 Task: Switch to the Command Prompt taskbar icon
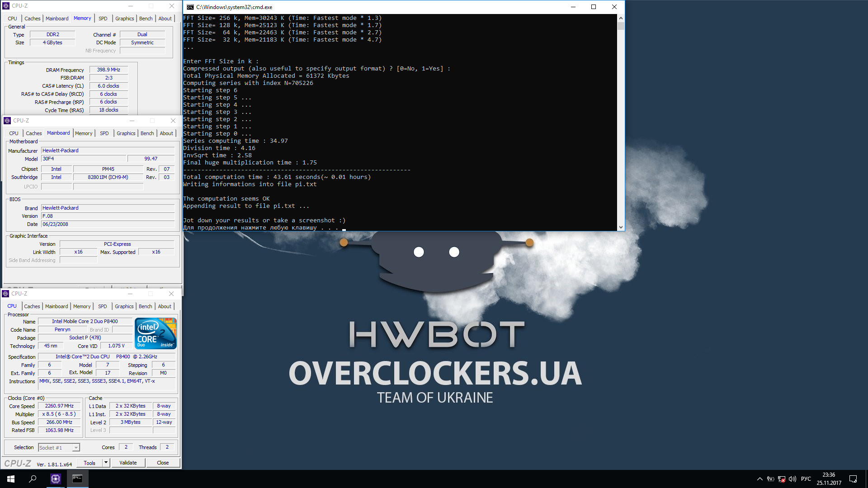(77, 479)
